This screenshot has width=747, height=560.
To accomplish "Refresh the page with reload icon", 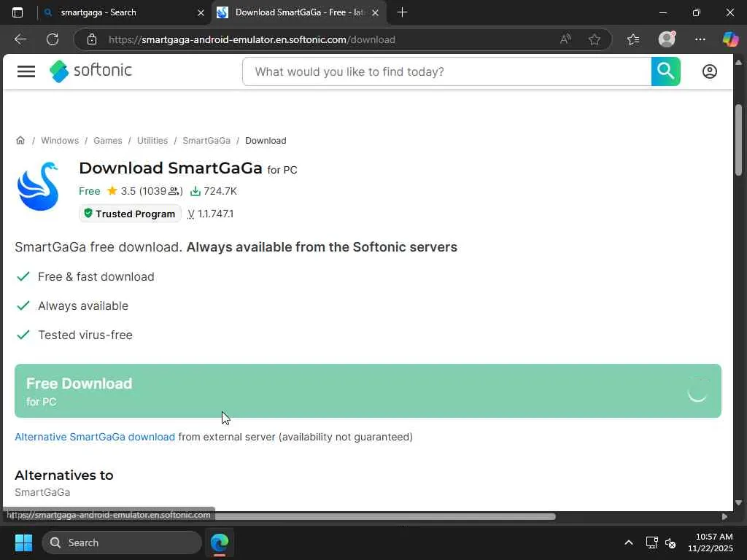I will [x=53, y=39].
